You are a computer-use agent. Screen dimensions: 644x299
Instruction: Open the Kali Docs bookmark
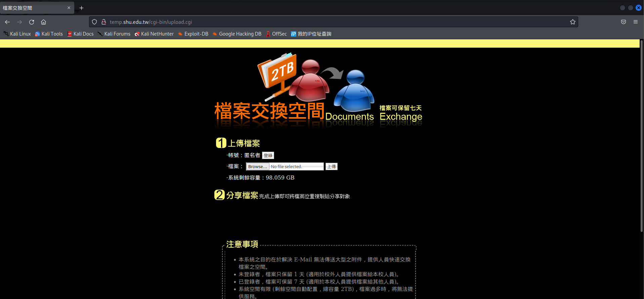pos(80,34)
